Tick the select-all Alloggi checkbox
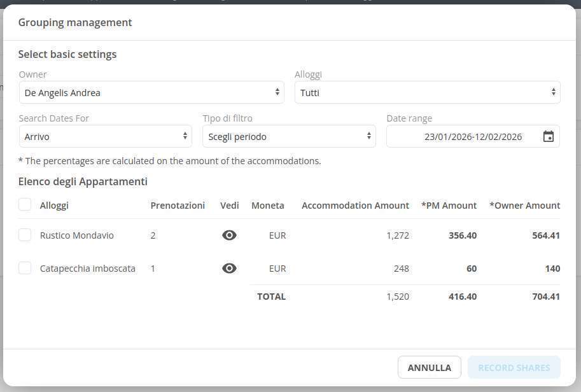This screenshot has height=392, width=581. coord(25,205)
